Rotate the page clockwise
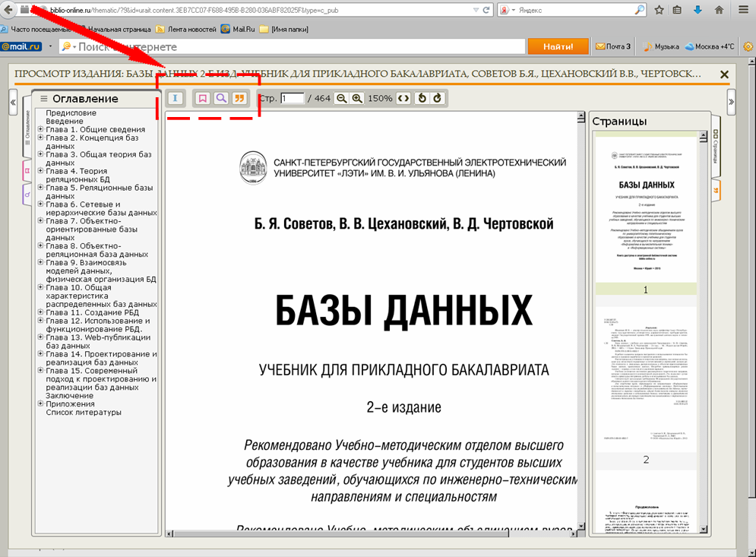This screenshot has height=557, width=756. (x=437, y=98)
